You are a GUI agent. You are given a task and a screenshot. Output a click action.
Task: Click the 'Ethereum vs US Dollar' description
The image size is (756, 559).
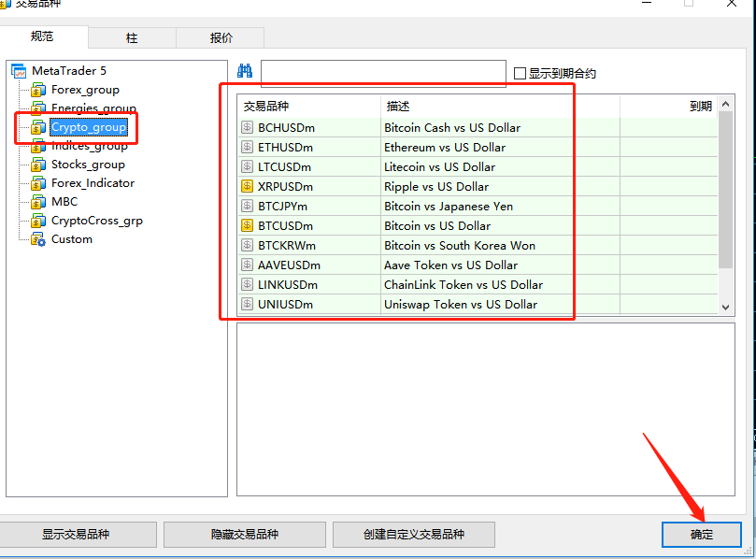click(445, 147)
